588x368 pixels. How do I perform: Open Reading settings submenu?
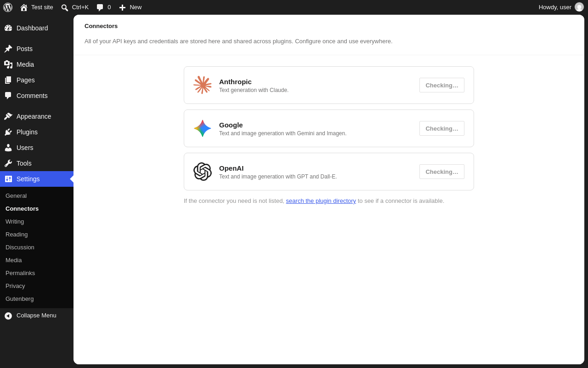tap(17, 234)
